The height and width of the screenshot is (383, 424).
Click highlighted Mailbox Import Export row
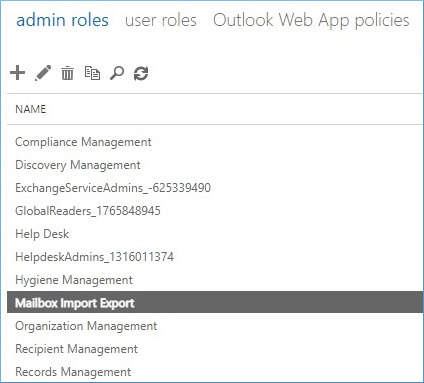click(x=215, y=302)
